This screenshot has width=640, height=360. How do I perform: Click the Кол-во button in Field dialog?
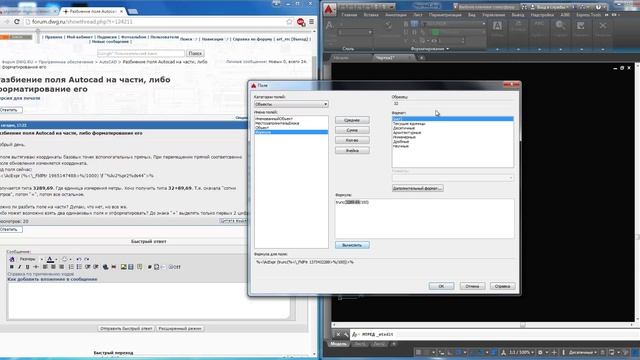(x=352, y=140)
